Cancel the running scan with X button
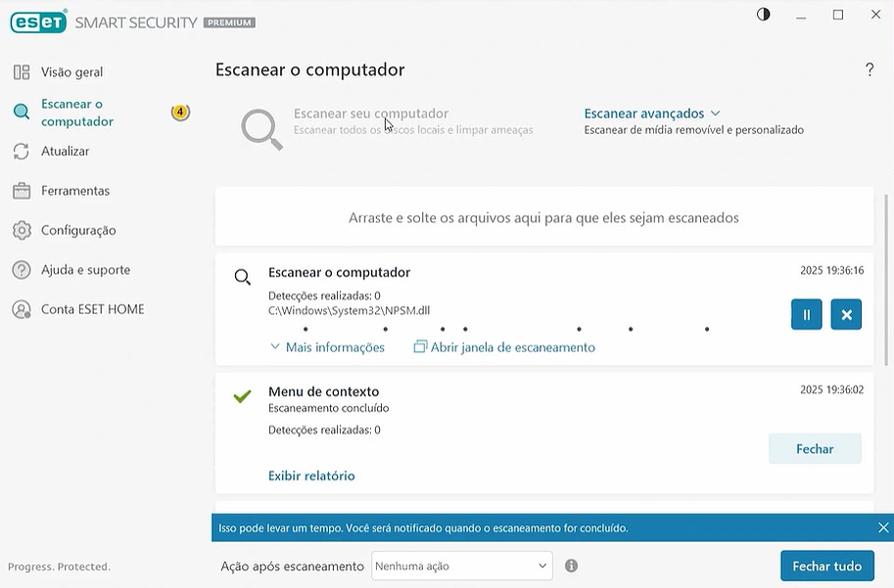The width and height of the screenshot is (894, 588). click(846, 314)
